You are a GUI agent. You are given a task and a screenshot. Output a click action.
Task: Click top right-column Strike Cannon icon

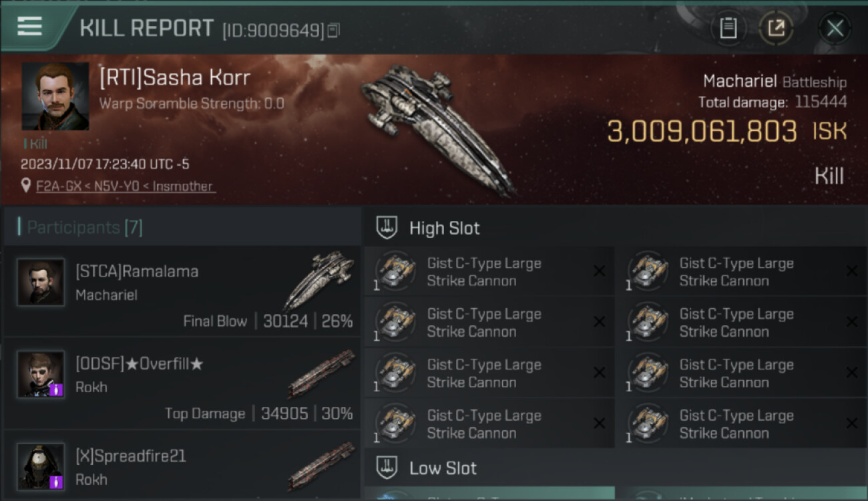pyautogui.click(x=648, y=271)
